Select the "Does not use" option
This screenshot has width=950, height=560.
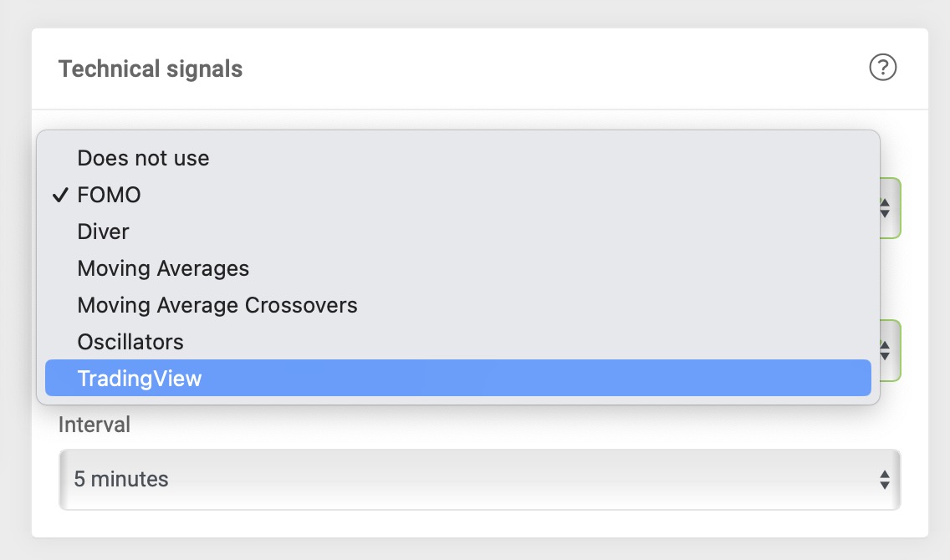(458, 158)
